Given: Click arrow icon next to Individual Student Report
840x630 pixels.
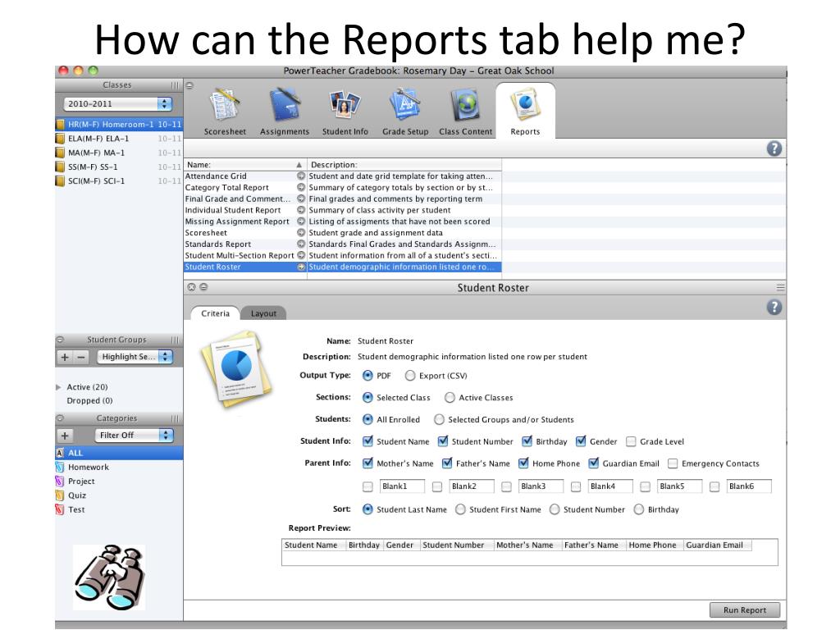Looking at the screenshot, I should 301,210.
